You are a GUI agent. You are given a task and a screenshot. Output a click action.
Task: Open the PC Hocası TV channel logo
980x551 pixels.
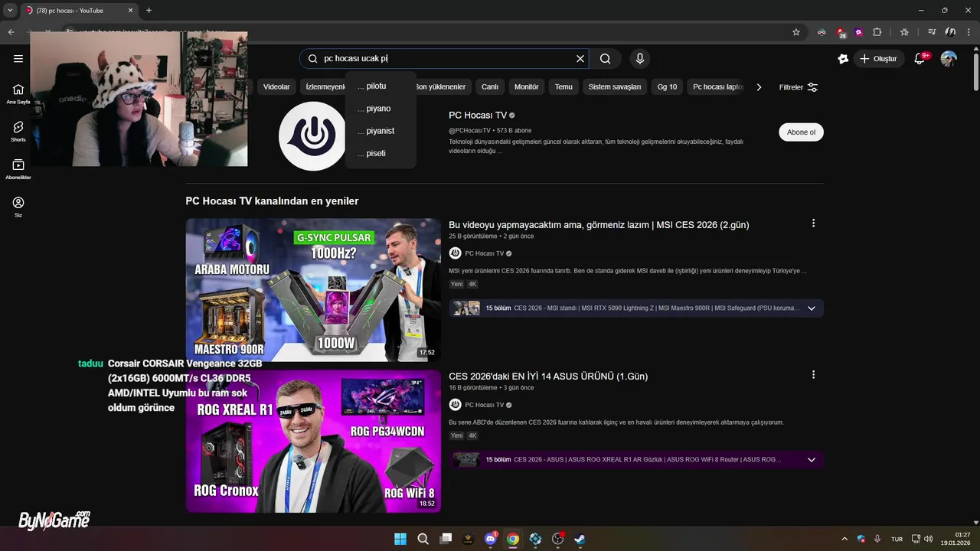[312, 136]
